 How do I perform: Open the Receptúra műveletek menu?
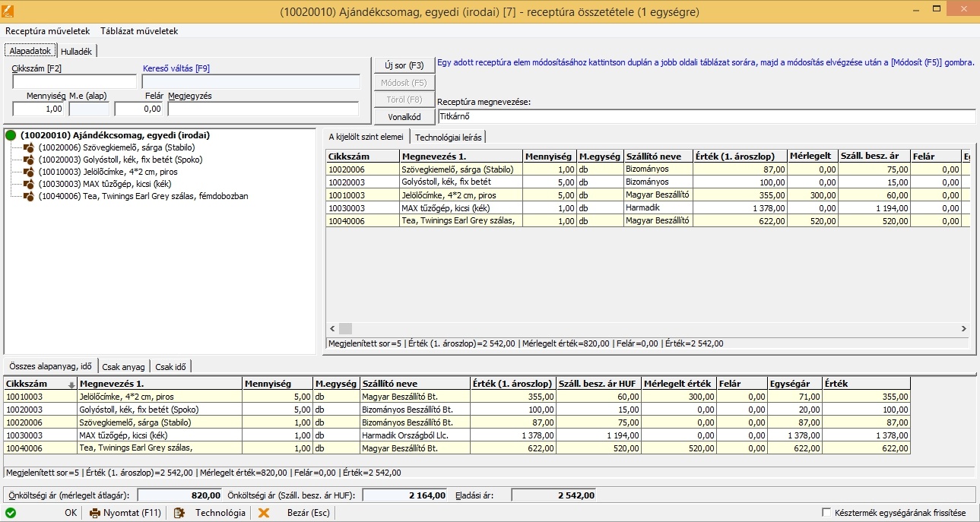pyautogui.click(x=47, y=31)
